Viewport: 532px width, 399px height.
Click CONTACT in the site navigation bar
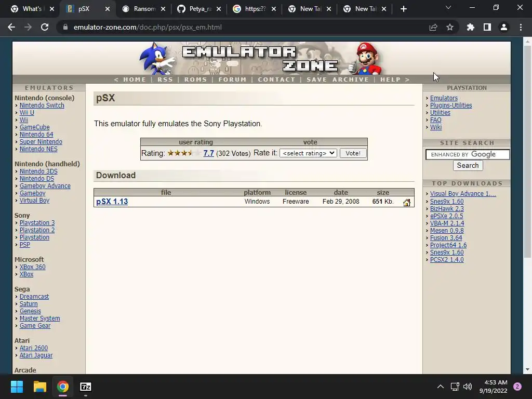click(x=276, y=79)
